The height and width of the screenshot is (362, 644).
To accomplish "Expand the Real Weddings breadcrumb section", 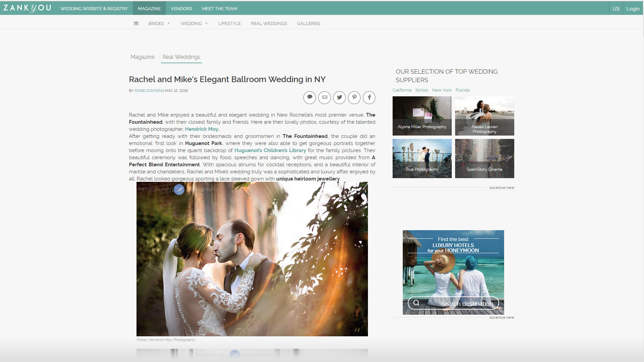I will 181,57.
